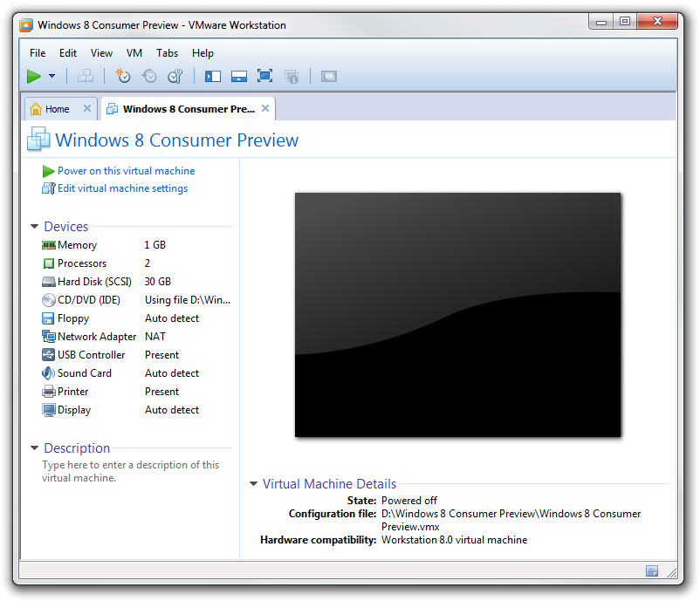
Task: Toggle the sidebar library view icon
Action: click(x=213, y=76)
